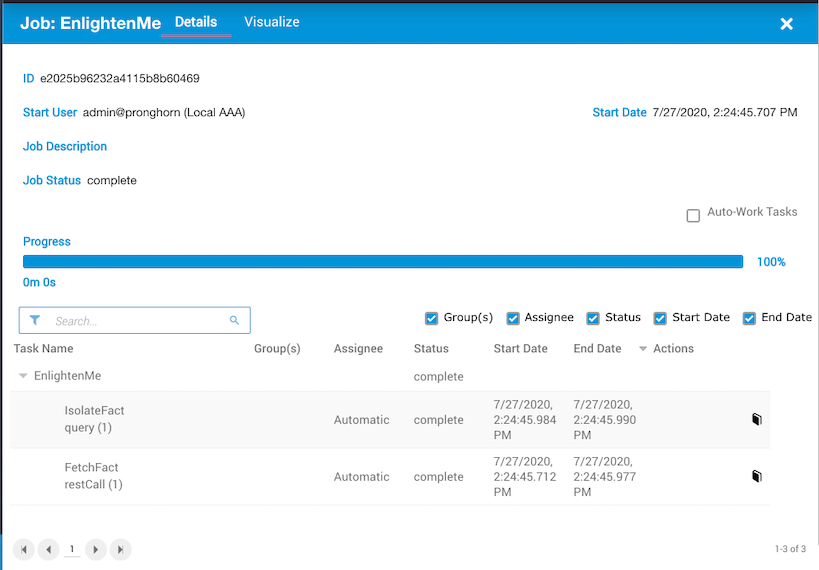The width and height of the screenshot is (819, 570).
Task: Click the page number 1 field
Action: click(72, 549)
